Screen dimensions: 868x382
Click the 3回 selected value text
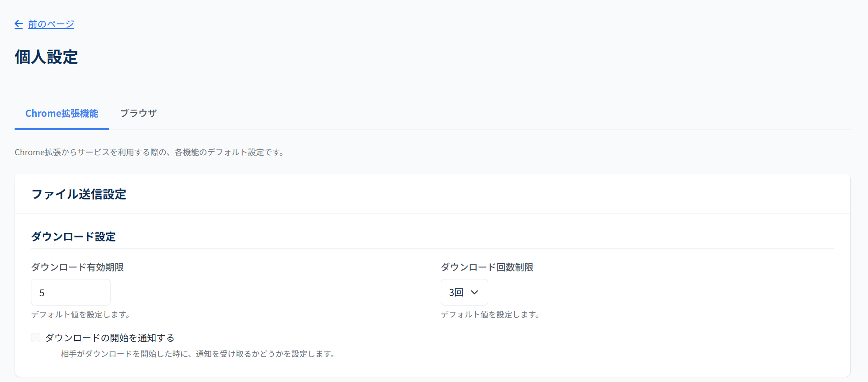(456, 292)
